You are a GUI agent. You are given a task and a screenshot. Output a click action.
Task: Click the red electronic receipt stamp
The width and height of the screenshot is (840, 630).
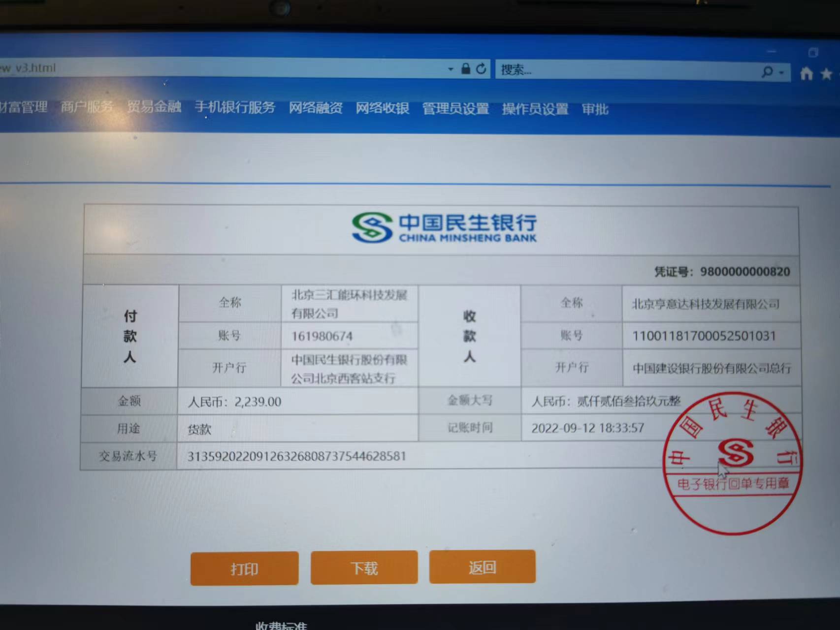coord(733,463)
